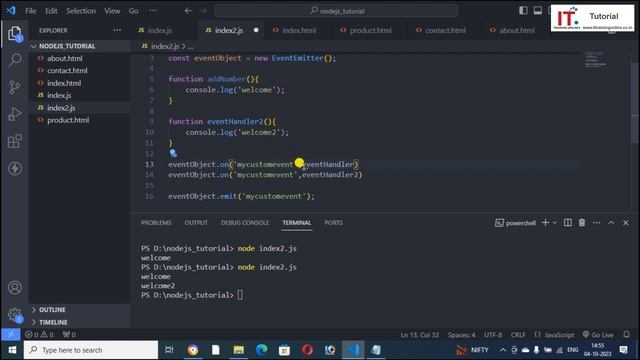Screen dimensions: 640x360
Task: Open the terminal panel more actions ellipsis
Action: pos(597,222)
